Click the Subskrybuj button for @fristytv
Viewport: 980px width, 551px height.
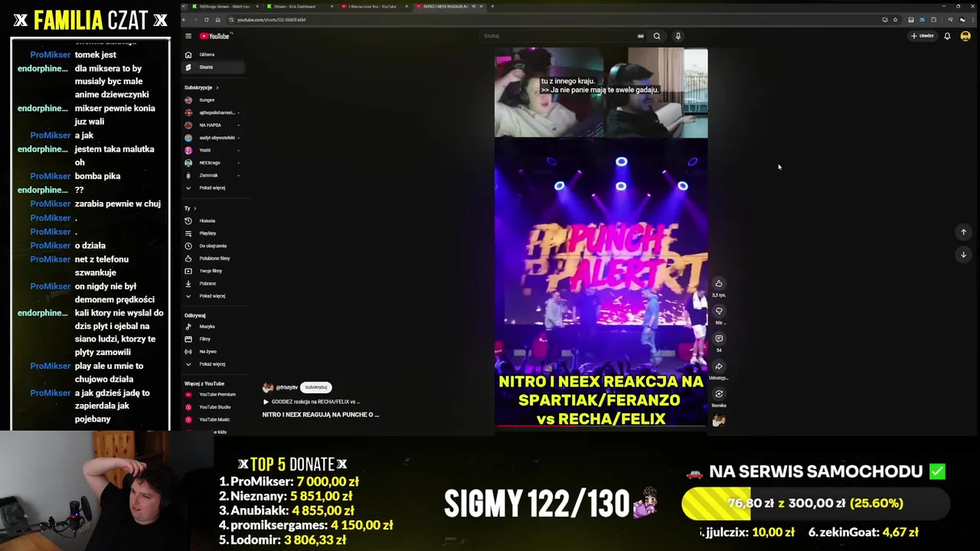tap(316, 387)
